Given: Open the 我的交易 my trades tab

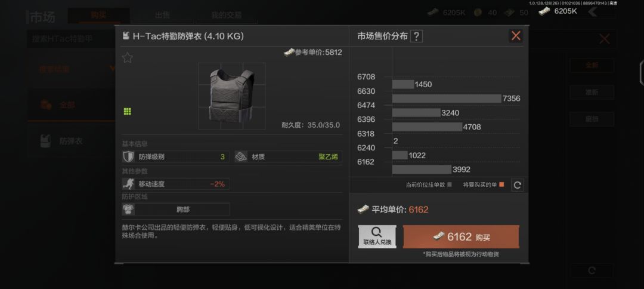Looking at the screenshot, I should (227, 16).
